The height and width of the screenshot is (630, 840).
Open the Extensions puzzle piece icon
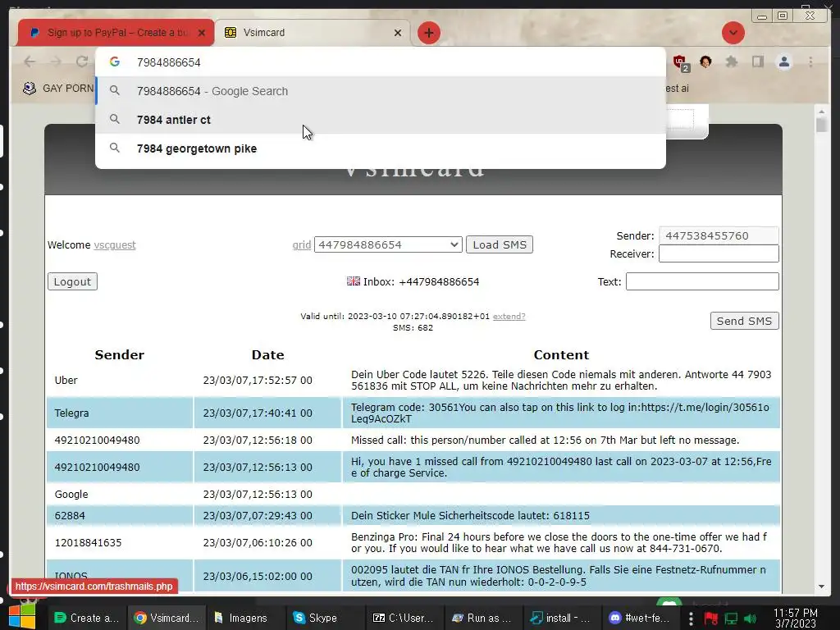(731, 62)
